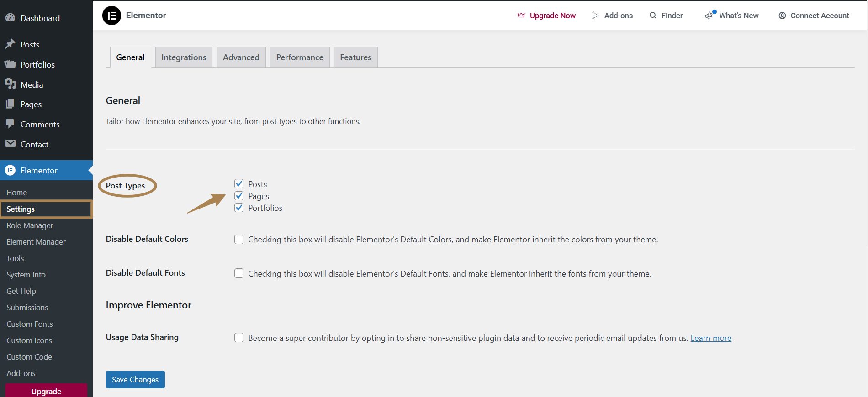The image size is (868, 397).
Task: Click the Finder magnifier icon
Action: (x=653, y=16)
